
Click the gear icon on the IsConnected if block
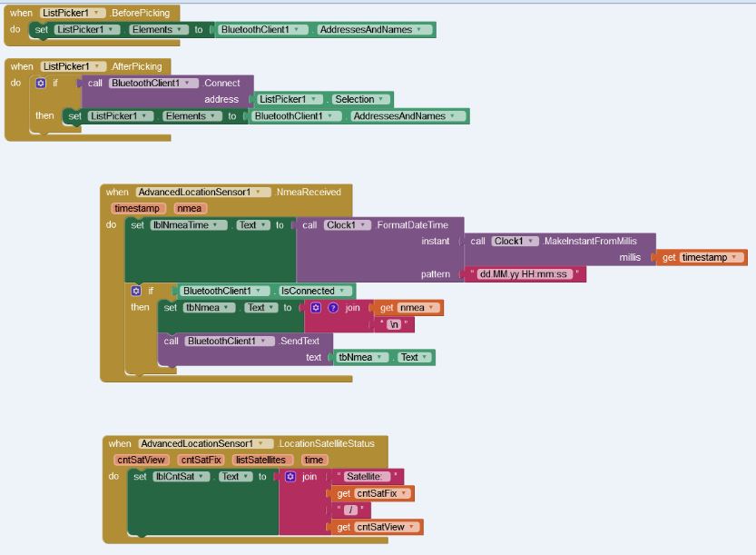(136, 291)
